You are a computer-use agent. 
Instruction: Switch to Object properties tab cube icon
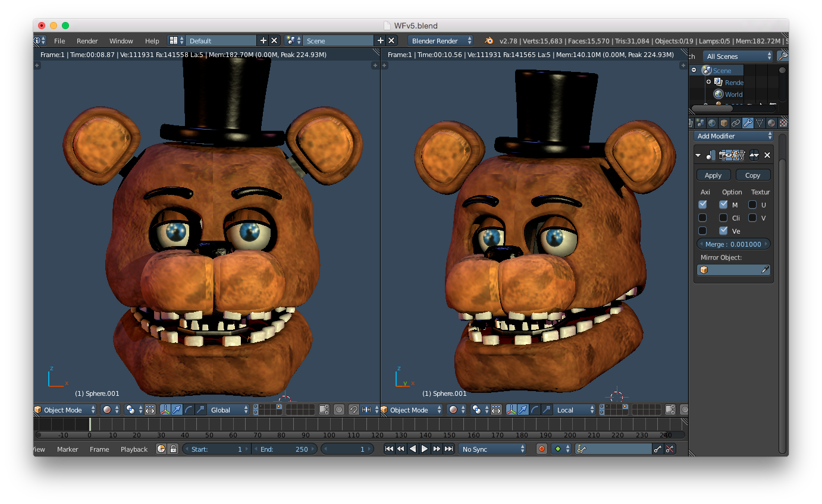point(724,123)
